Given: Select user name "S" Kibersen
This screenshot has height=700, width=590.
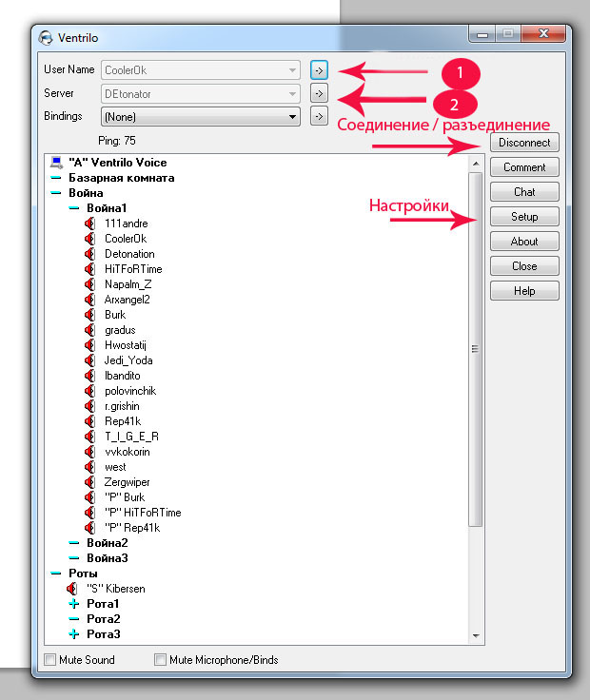Looking at the screenshot, I should click(116, 589).
